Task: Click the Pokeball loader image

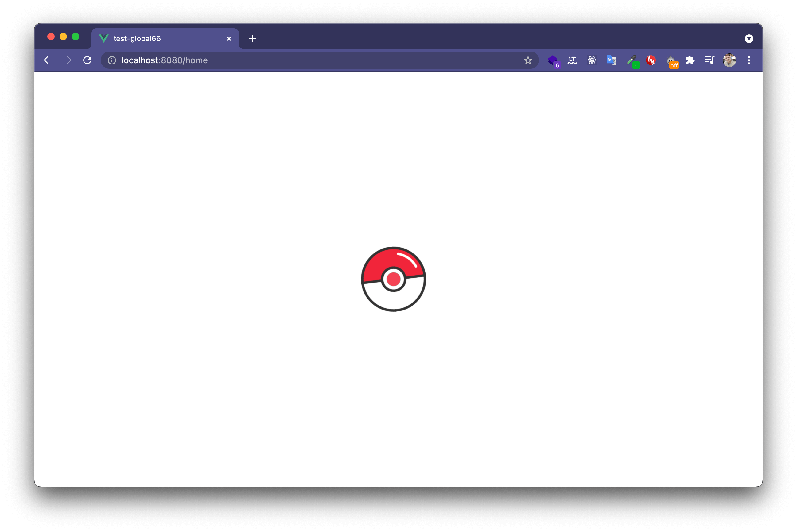Action: coord(393,279)
